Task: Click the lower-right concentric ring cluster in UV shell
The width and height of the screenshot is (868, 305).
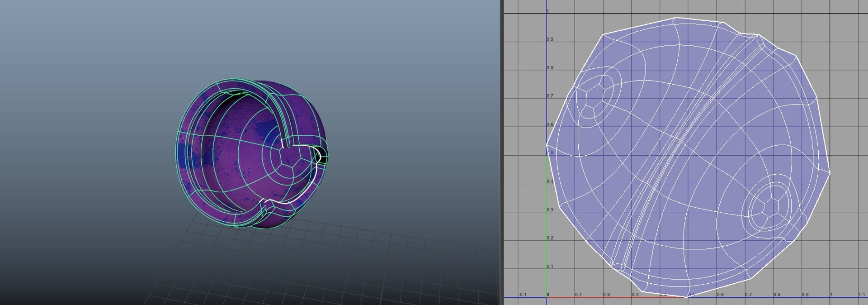Action: tap(770, 208)
